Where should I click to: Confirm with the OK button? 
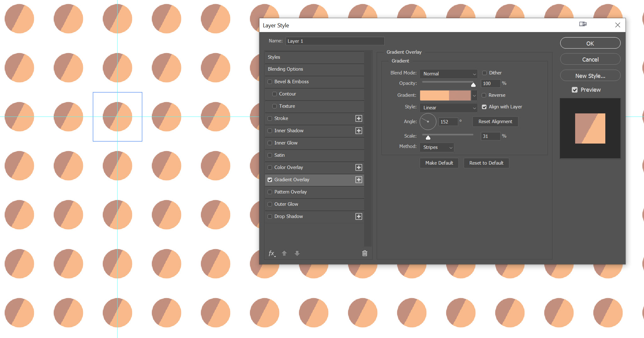coord(590,43)
